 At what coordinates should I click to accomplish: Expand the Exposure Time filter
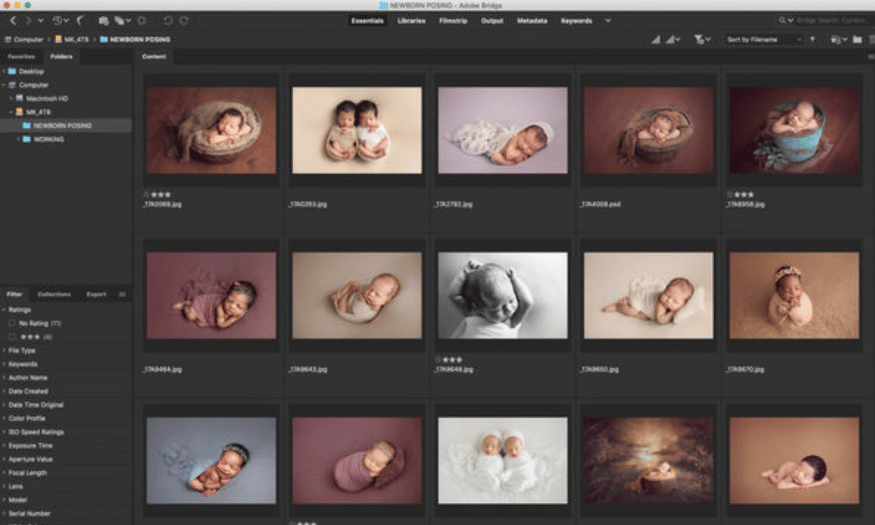coord(4,446)
